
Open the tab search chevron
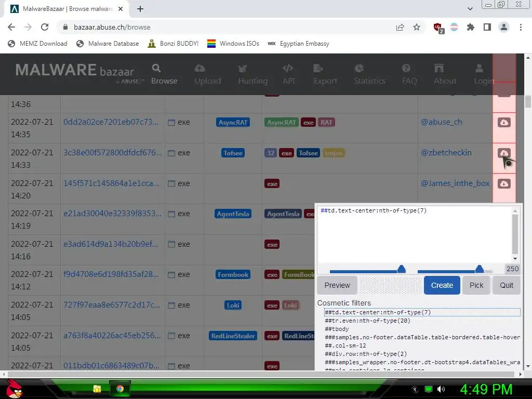point(470,9)
